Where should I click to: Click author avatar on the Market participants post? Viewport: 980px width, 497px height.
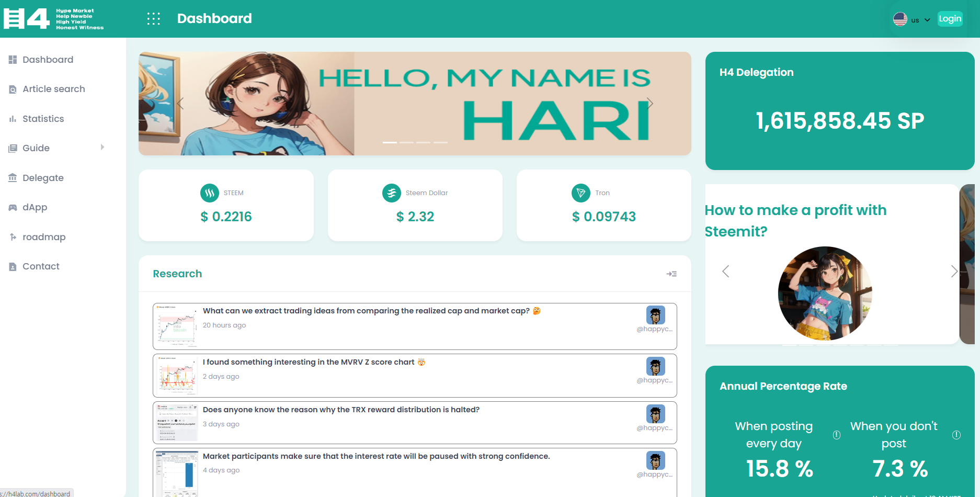(x=655, y=460)
